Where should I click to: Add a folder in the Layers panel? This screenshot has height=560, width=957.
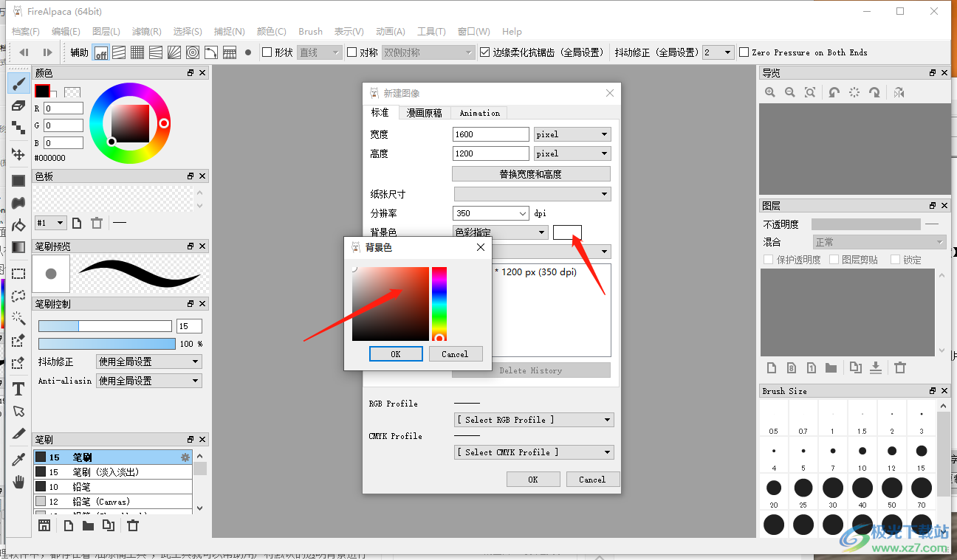click(831, 367)
